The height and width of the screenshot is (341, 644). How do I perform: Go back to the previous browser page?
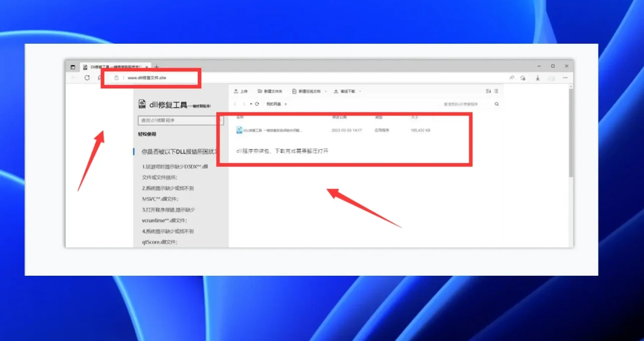coord(74,78)
